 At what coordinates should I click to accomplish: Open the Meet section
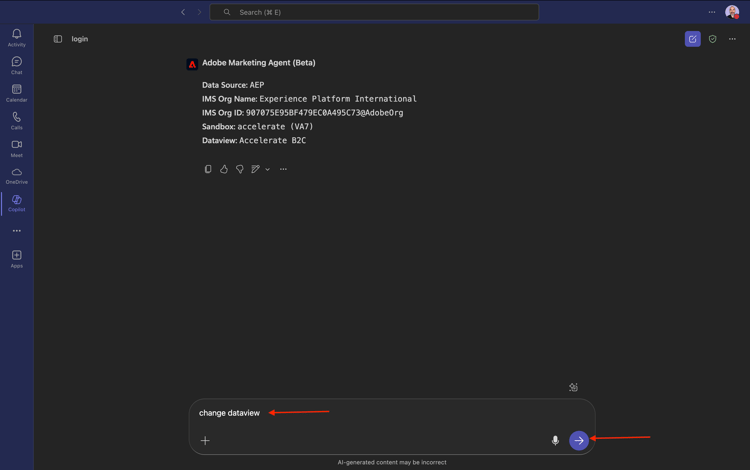click(17, 149)
